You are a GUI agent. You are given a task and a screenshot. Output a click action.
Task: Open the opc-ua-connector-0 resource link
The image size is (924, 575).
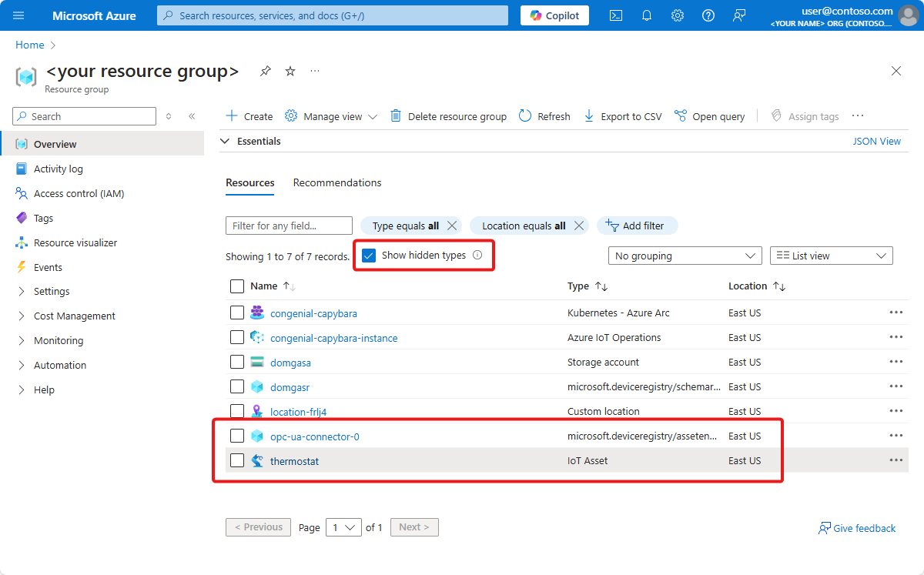[315, 436]
